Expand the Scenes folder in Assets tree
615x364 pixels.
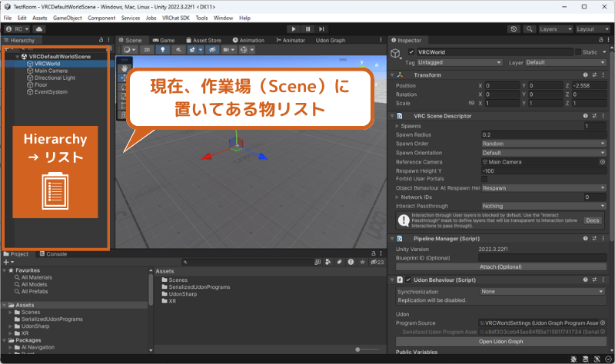click(10, 313)
